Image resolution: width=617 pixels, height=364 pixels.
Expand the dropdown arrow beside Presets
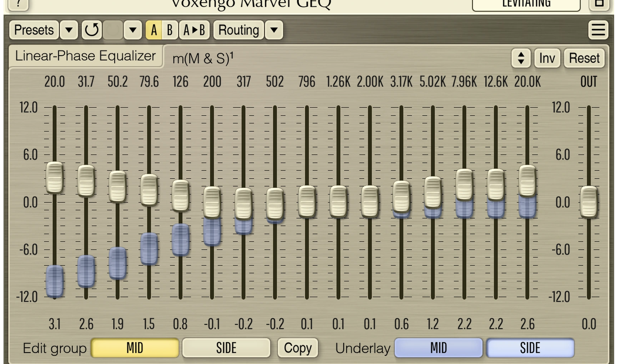coord(69,30)
